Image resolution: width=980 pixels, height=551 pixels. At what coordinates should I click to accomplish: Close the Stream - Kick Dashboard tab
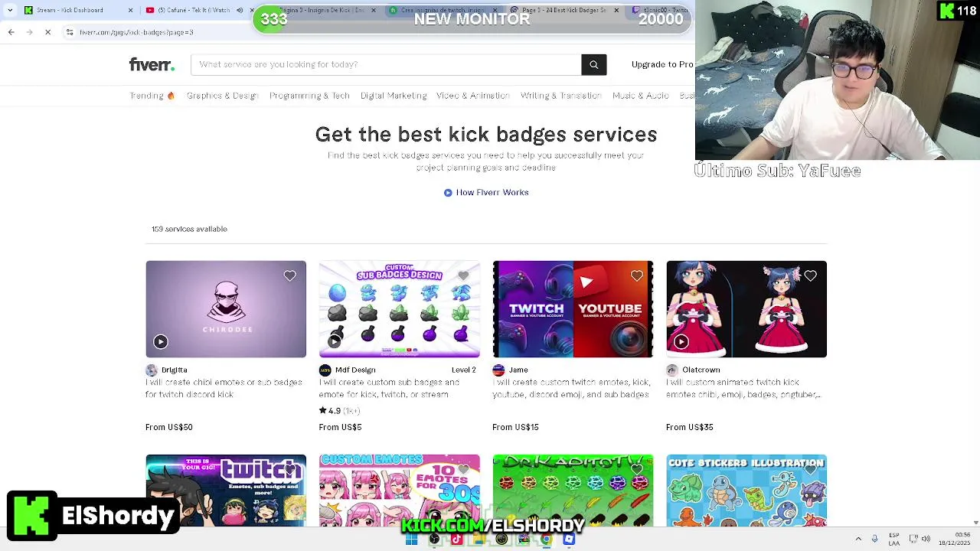(130, 10)
